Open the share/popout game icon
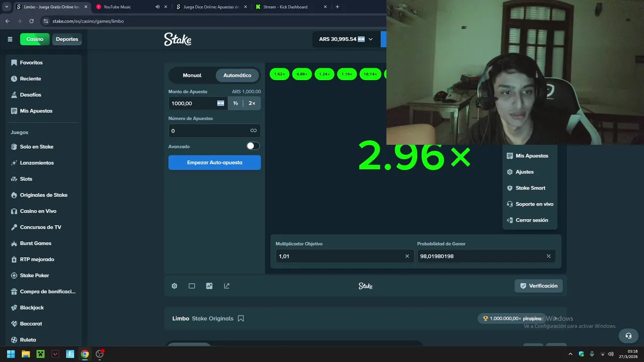This screenshot has height=362, width=644. tap(227, 286)
